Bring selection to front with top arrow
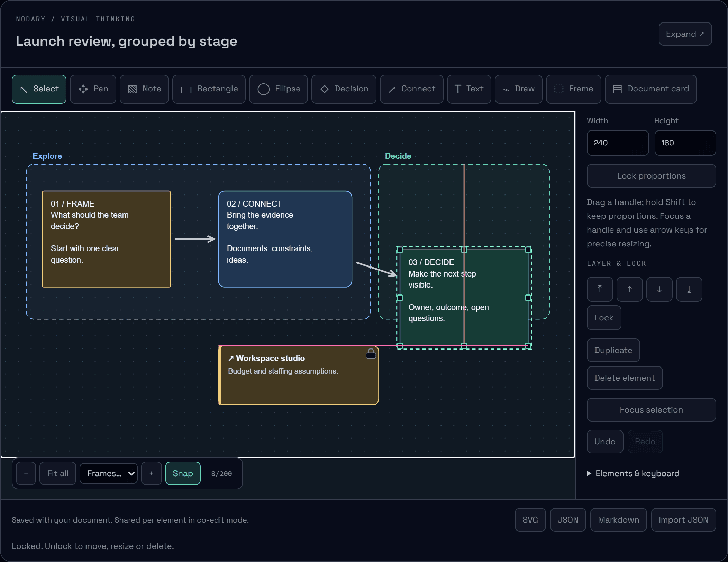This screenshot has width=728, height=562. pyautogui.click(x=600, y=289)
